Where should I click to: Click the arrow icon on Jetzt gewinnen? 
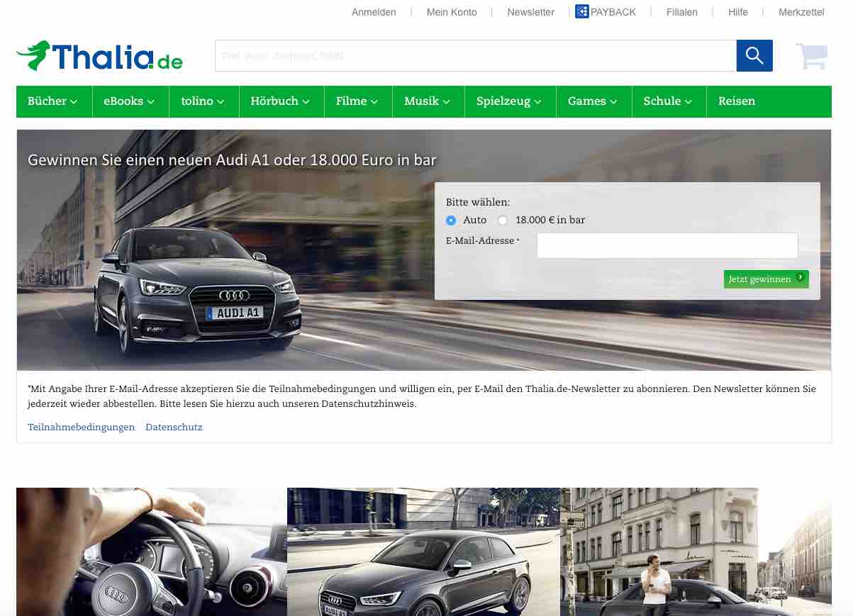tap(800, 278)
